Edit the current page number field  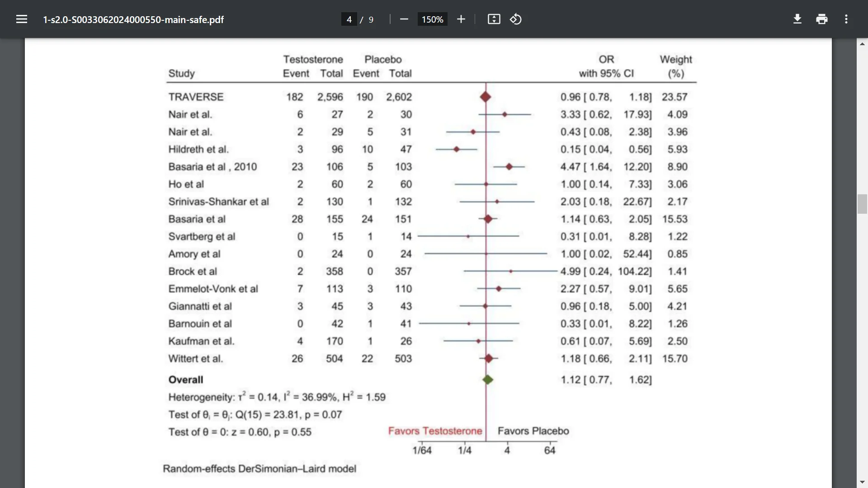349,19
